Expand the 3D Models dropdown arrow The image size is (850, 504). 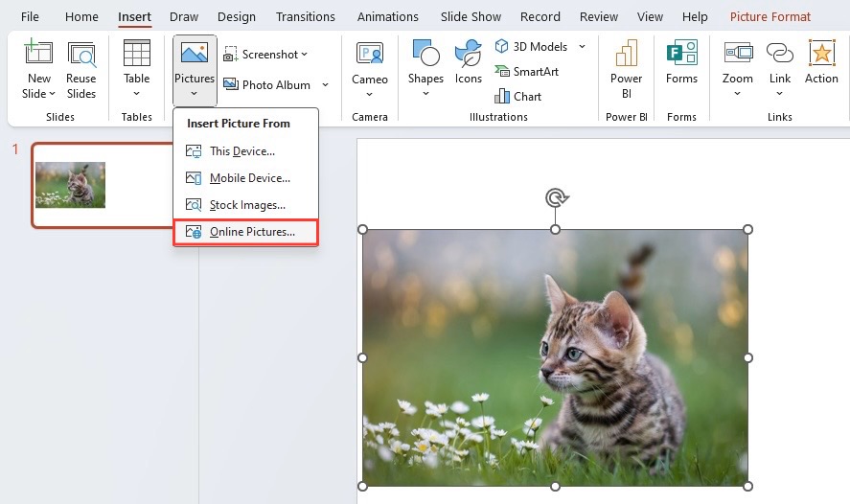[583, 47]
